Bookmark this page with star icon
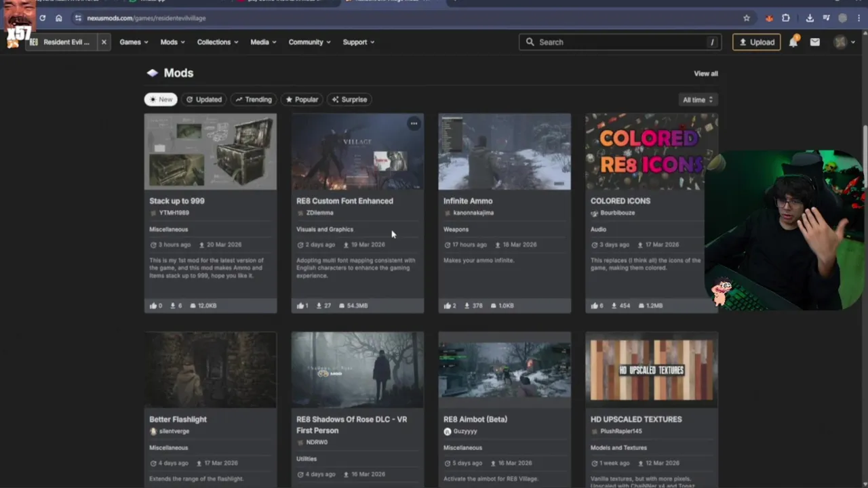The width and height of the screenshot is (868, 488). (747, 18)
